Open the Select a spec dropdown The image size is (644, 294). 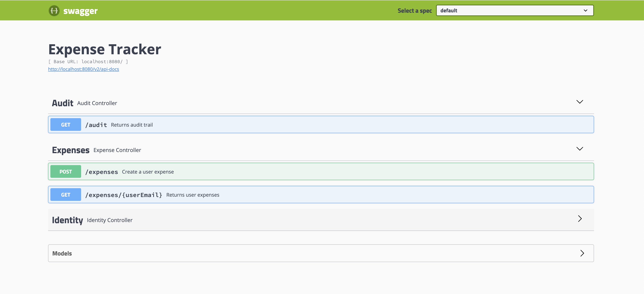click(x=514, y=11)
